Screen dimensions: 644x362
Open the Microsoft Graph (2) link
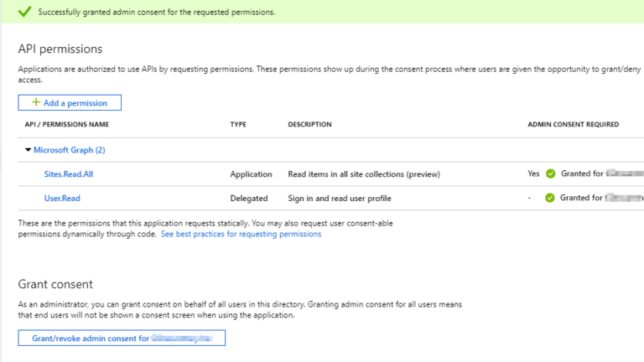coord(69,150)
